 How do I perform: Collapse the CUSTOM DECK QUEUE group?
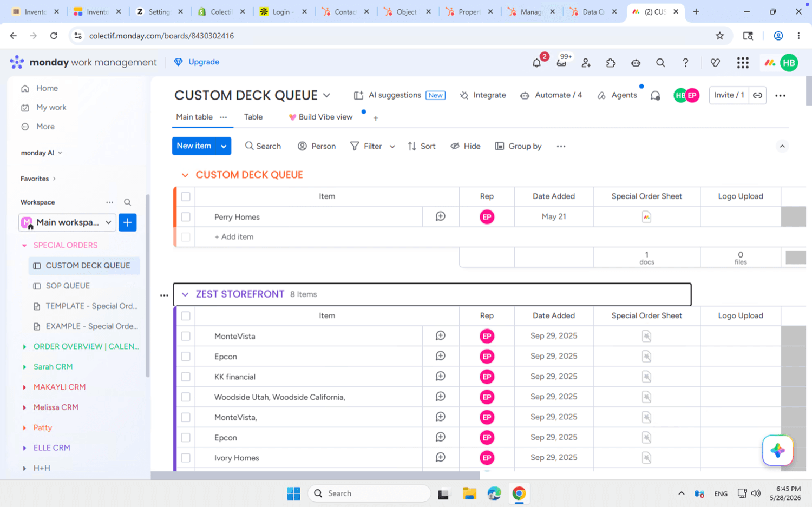(x=185, y=175)
